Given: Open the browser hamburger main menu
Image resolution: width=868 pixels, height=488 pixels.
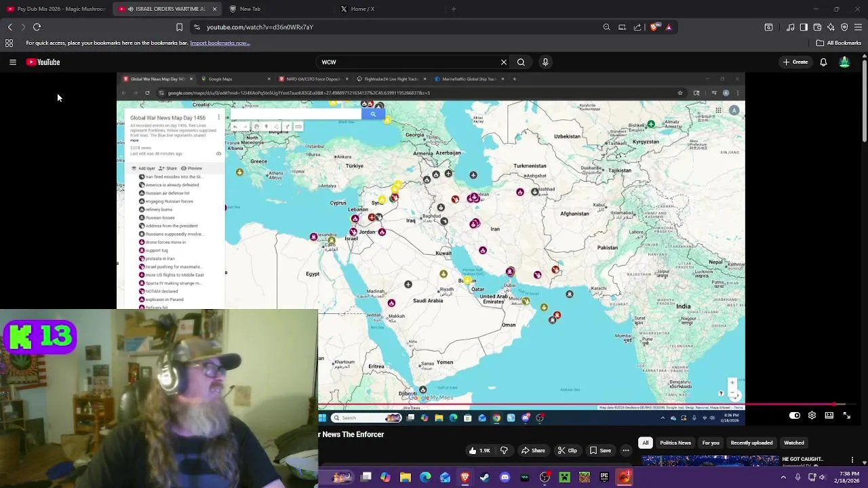Looking at the screenshot, I should [x=858, y=27].
